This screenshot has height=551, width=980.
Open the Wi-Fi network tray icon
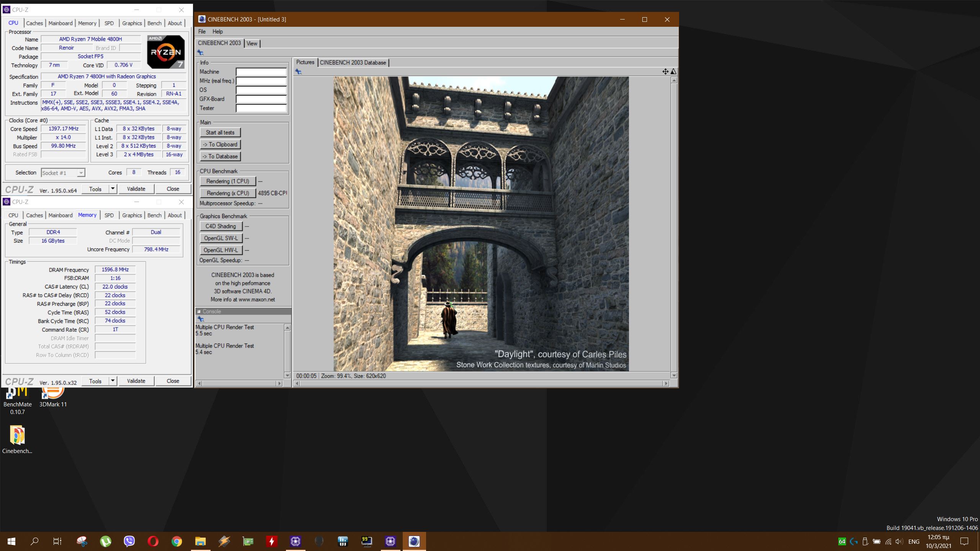[888, 541]
